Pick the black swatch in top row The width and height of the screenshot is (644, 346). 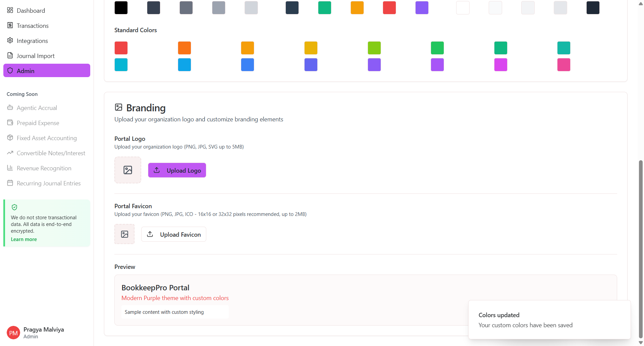121,8
